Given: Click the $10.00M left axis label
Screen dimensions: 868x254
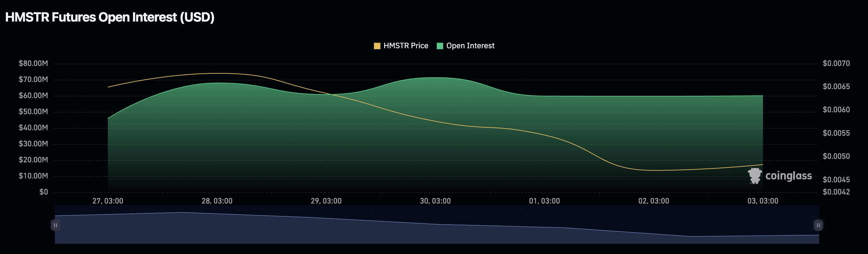Looking at the screenshot, I should [33, 176].
